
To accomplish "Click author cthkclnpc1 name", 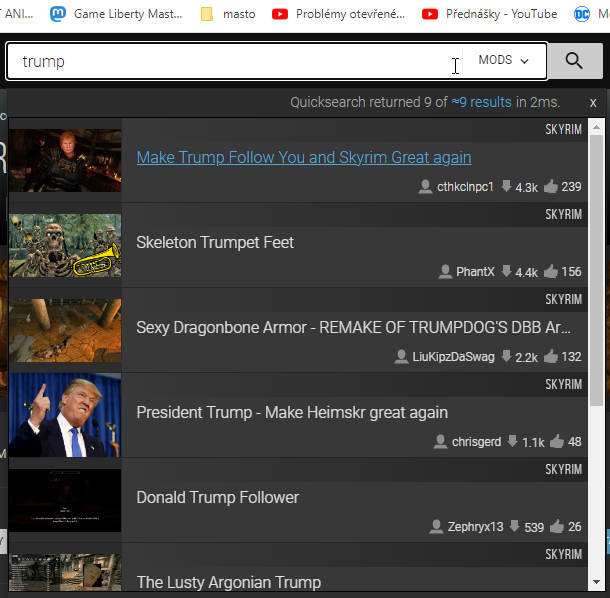I will pyautogui.click(x=465, y=187).
